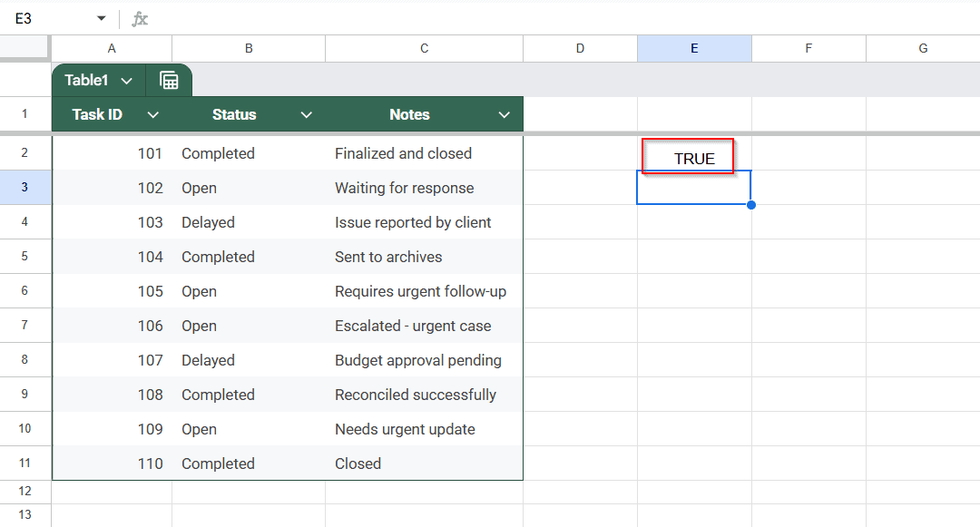The height and width of the screenshot is (527, 980).
Task: Select the 'Escalated - urgent case' note
Action: pyautogui.click(x=424, y=326)
